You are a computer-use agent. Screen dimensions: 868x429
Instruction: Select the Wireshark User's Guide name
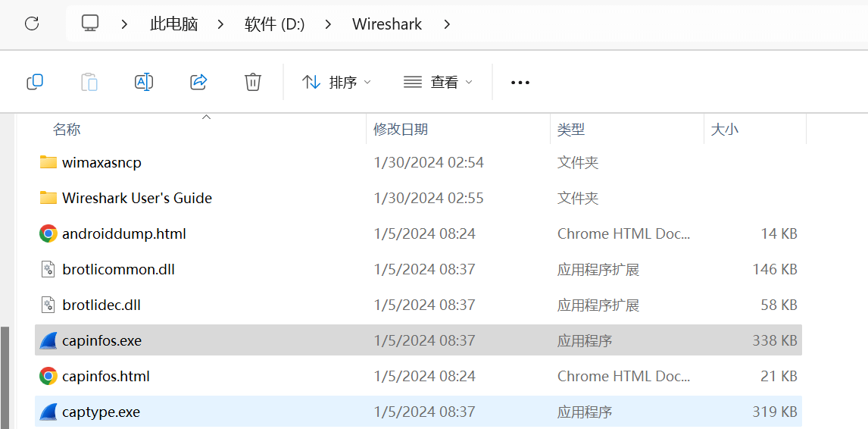coord(137,198)
